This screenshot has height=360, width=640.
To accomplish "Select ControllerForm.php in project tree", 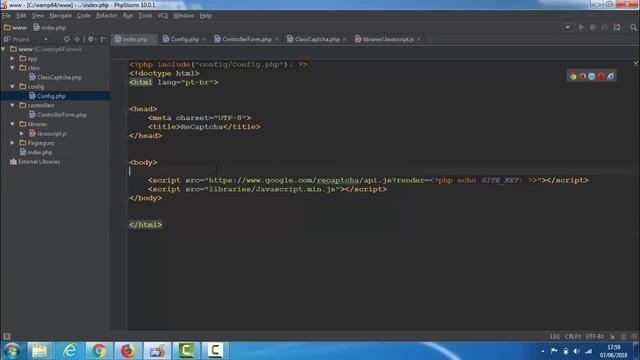I will (x=58, y=115).
